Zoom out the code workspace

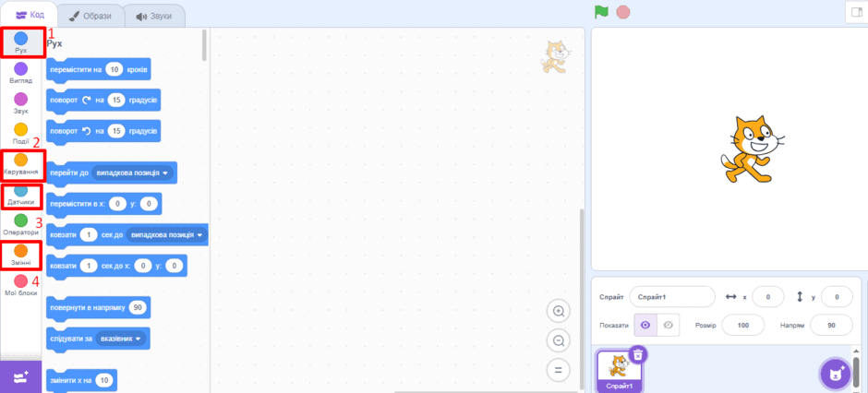point(558,340)
